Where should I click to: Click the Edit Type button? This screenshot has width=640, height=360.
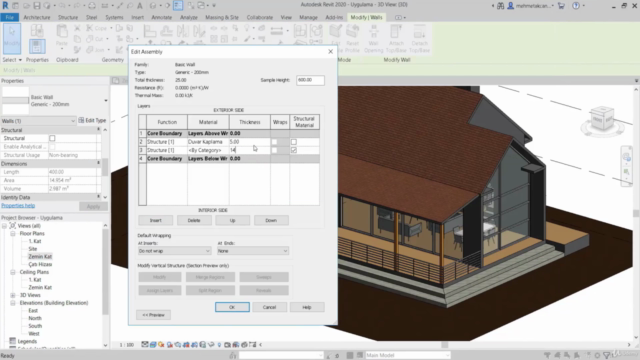tap(92, 120)
